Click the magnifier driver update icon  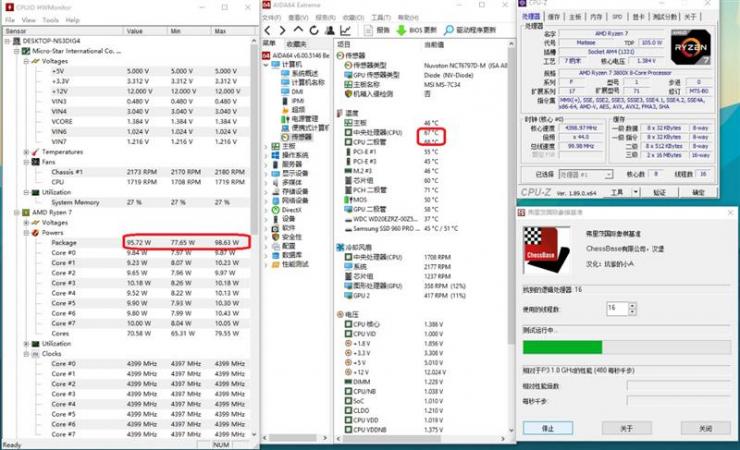click(449, 30)
